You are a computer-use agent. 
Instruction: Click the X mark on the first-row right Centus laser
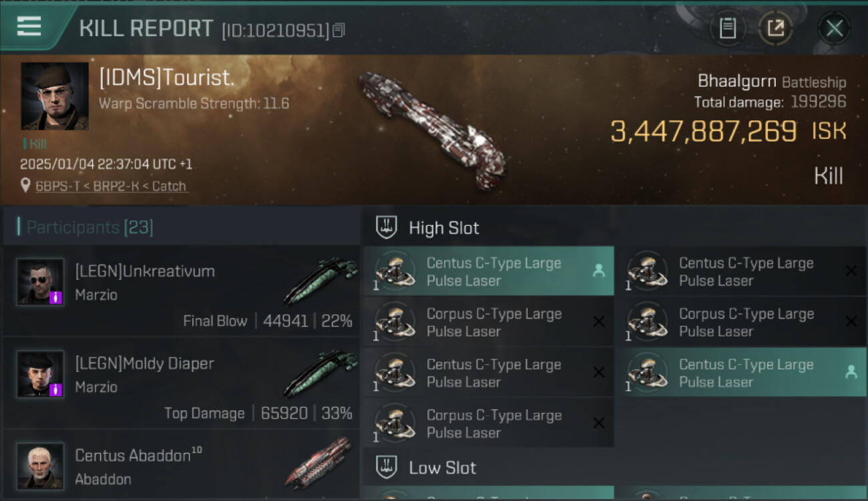point(851,271)
